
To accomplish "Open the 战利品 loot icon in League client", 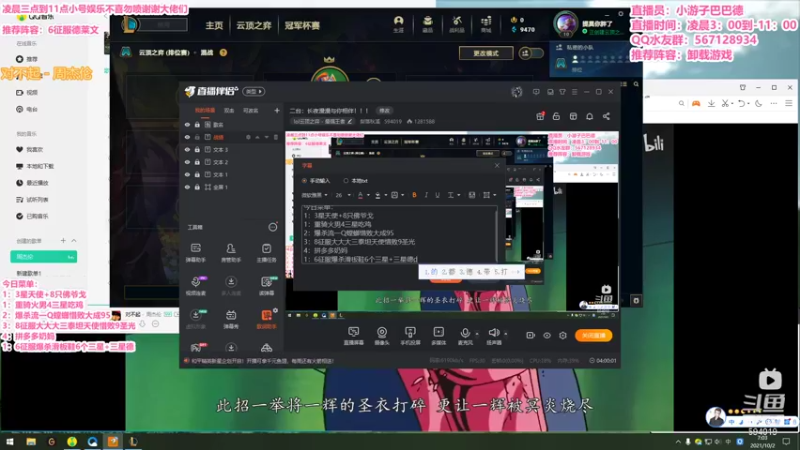I will tap(457, 23).
